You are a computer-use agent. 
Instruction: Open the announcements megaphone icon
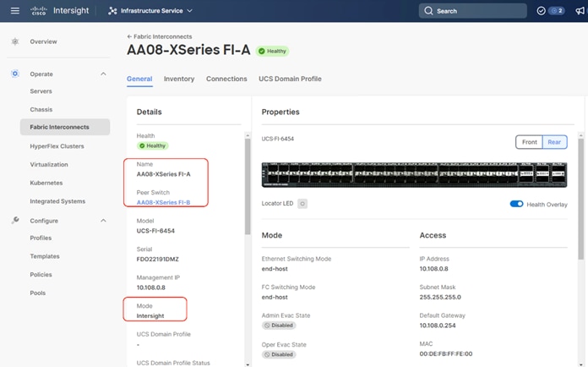tap(580, 11)
